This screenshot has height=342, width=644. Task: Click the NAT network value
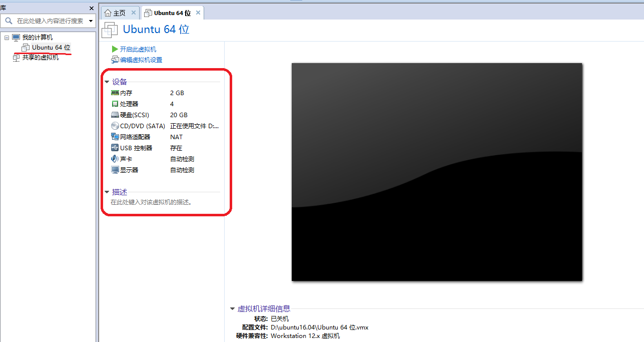pos(176,137)
